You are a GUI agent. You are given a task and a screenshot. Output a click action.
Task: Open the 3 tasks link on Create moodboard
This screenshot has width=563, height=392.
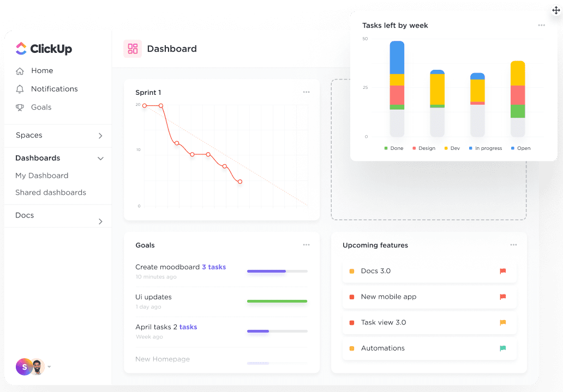(x=214, y=267)
